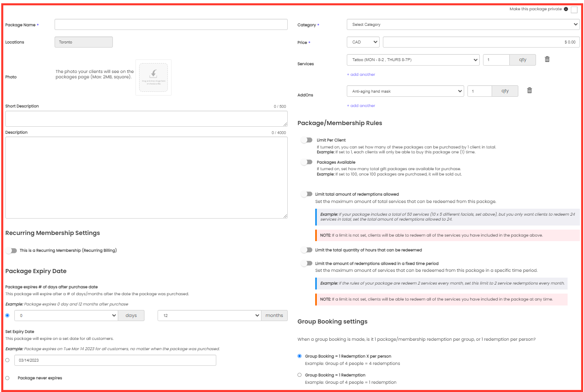Open the CAD currency dropdown
584x392 pixels.
pos(363,42)
